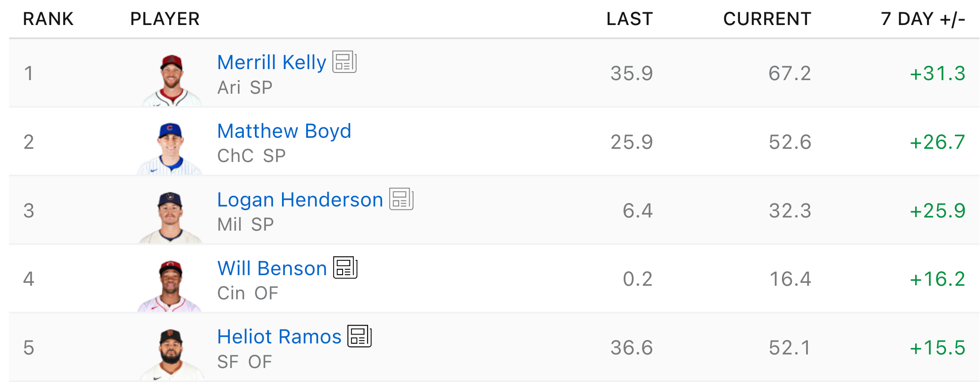Open Heliot Ramos's player news icon
Screen dimensions: 980x382
[x=359, y=336]
